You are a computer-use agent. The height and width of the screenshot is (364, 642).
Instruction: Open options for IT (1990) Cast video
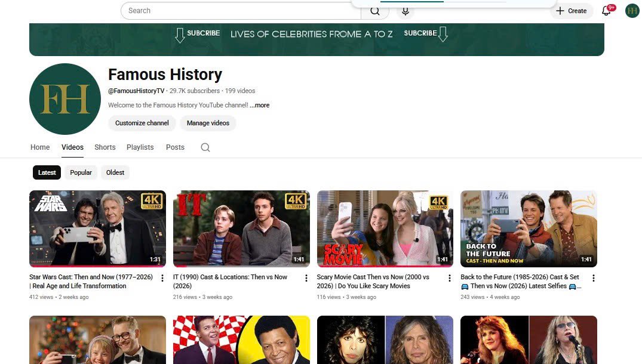306,278
